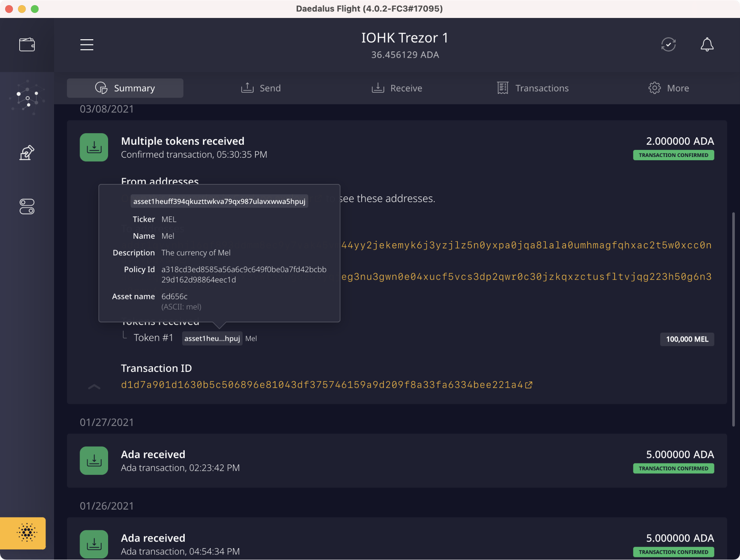Click the second orange receiving address
This screenshot has height=560, width=740.
click(526, 276)
